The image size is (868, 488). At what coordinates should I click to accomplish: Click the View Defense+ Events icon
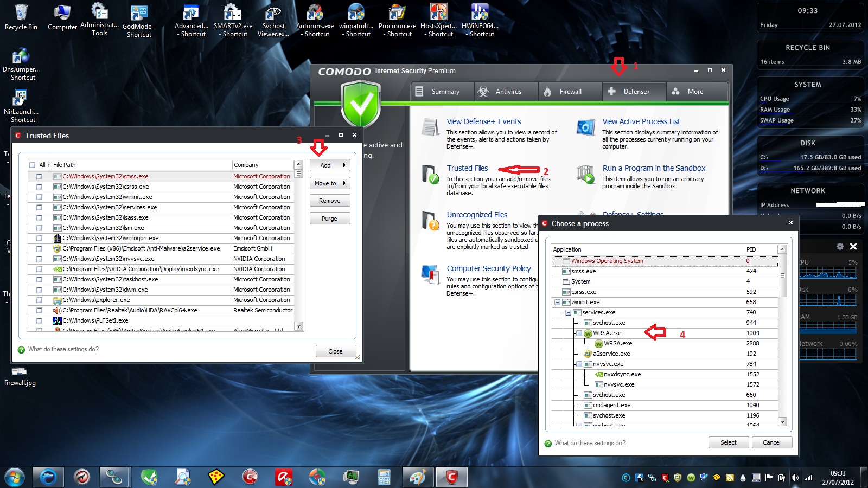coord(430,127)
